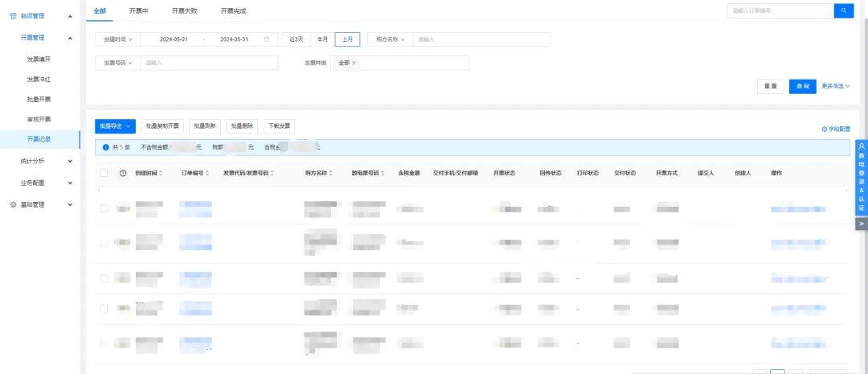This screenshot has height=374, width=868.
Task: Click the 重置 reset button
Action: 771,86
